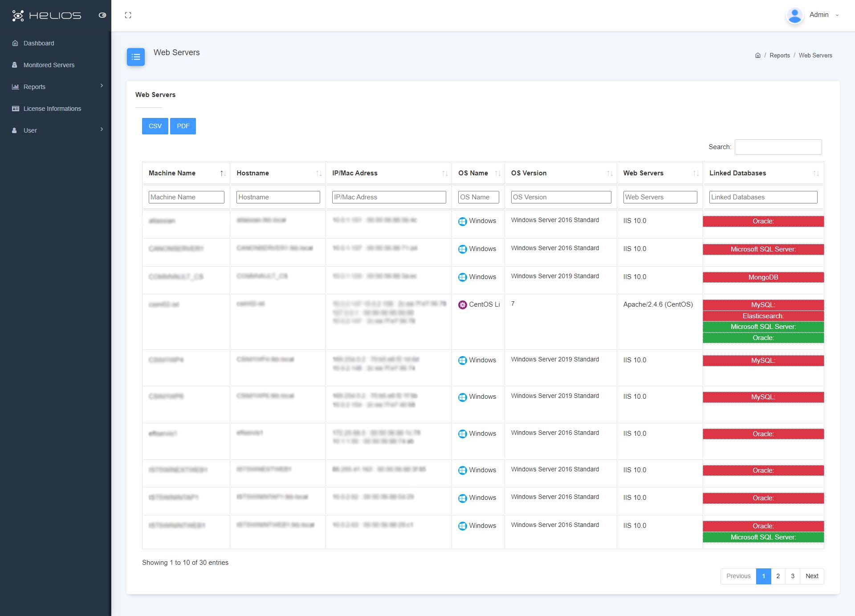Click the Windows OS icon in the first row
855x616 pixels.
pos(462,221)
